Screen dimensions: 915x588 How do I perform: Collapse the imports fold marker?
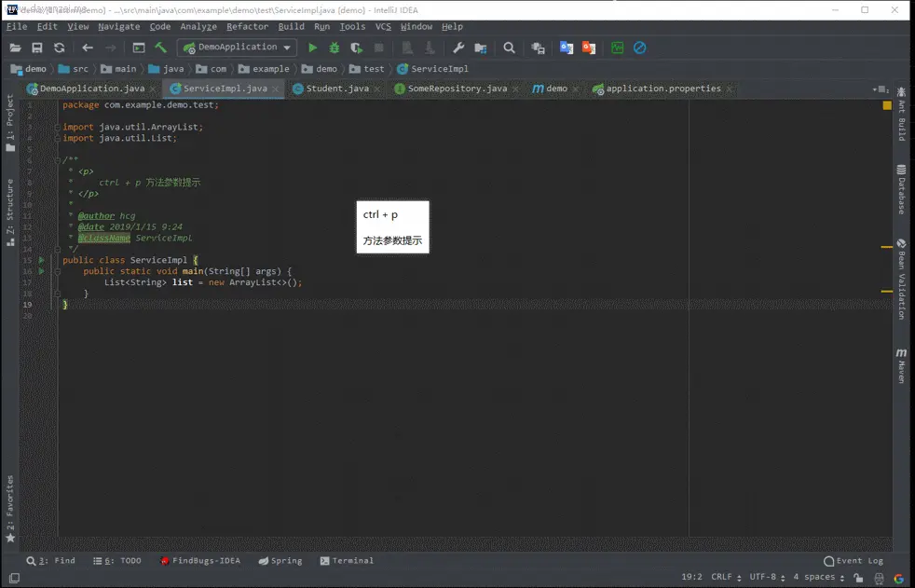[x=57, y=127]
